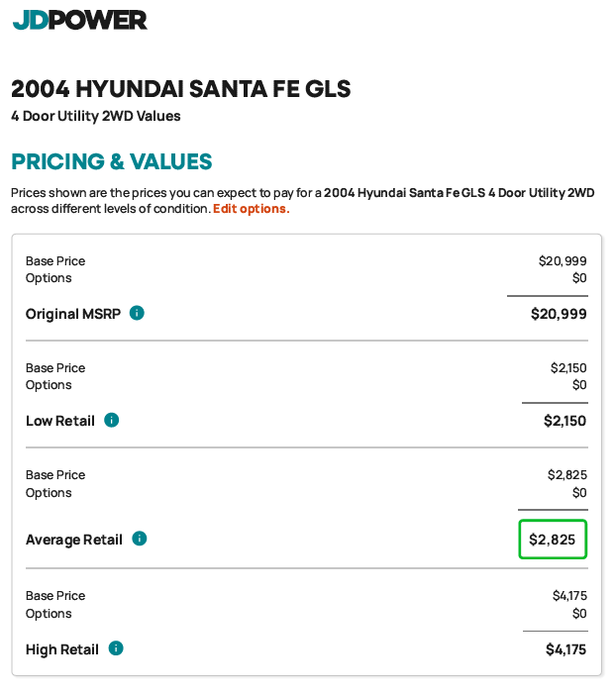The height and width of the screenshot is (693, 616).
Task: Click the 4 Door Utility 2WD Values subtitle
Action: [96, 117]
